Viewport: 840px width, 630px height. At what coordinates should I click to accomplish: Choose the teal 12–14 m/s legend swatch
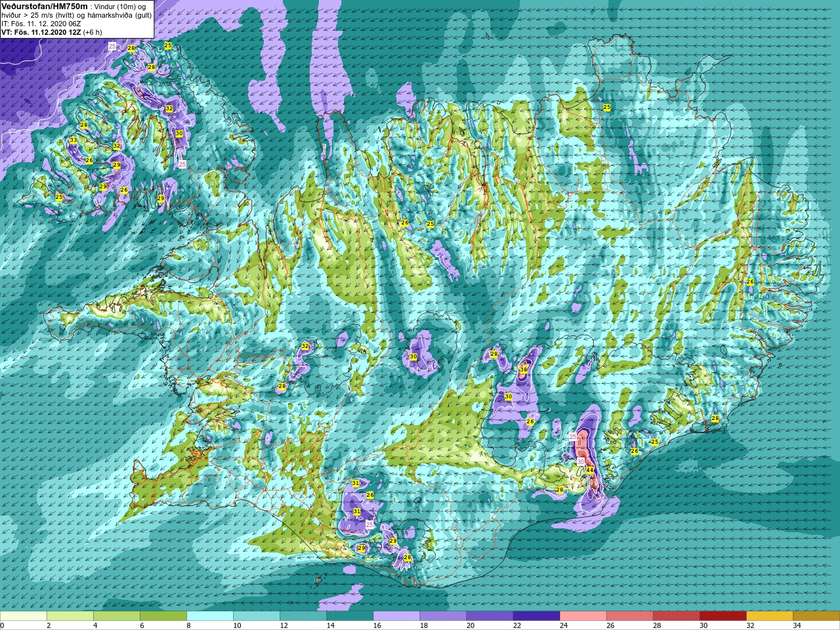pos(303,616)
